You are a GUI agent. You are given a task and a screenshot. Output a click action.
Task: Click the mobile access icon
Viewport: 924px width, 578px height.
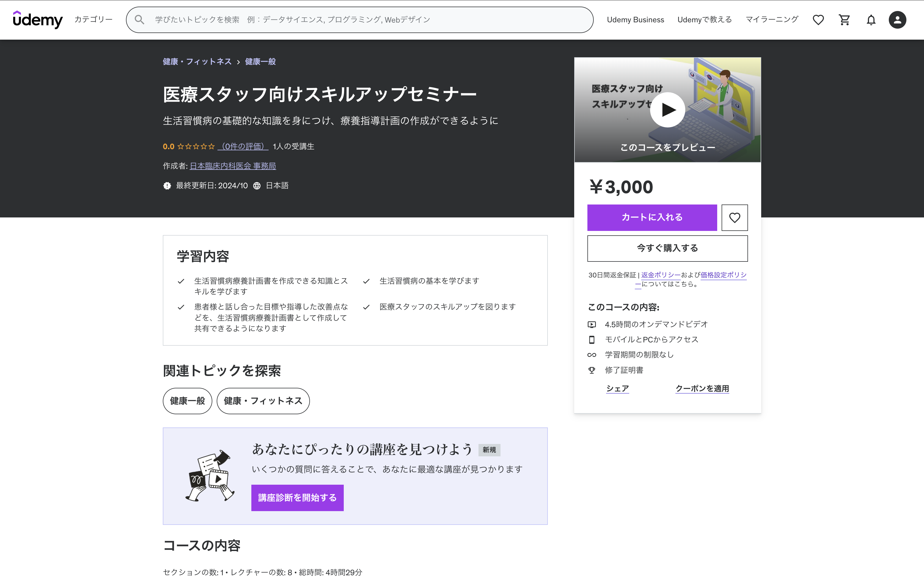click(x=592, y=339)
